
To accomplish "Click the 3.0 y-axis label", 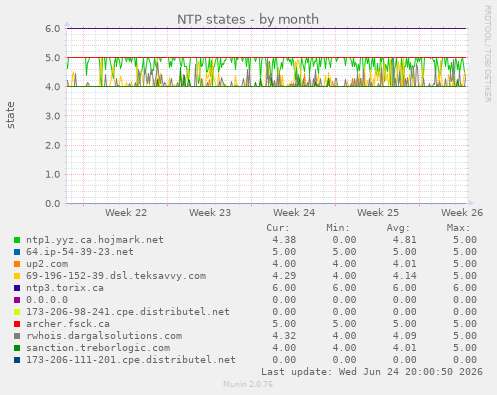I will pyautogui.click(x=53, y=116).
